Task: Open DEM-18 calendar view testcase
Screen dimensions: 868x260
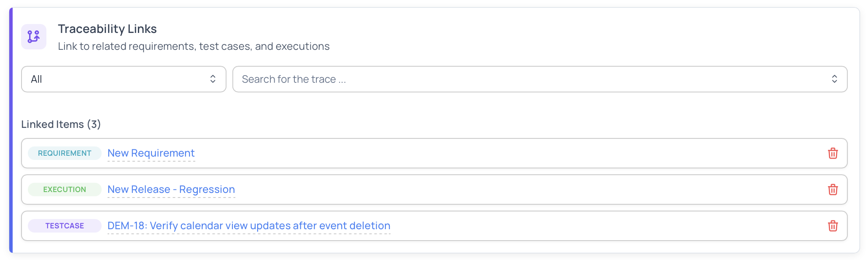Action: click(x=248, y=225)
